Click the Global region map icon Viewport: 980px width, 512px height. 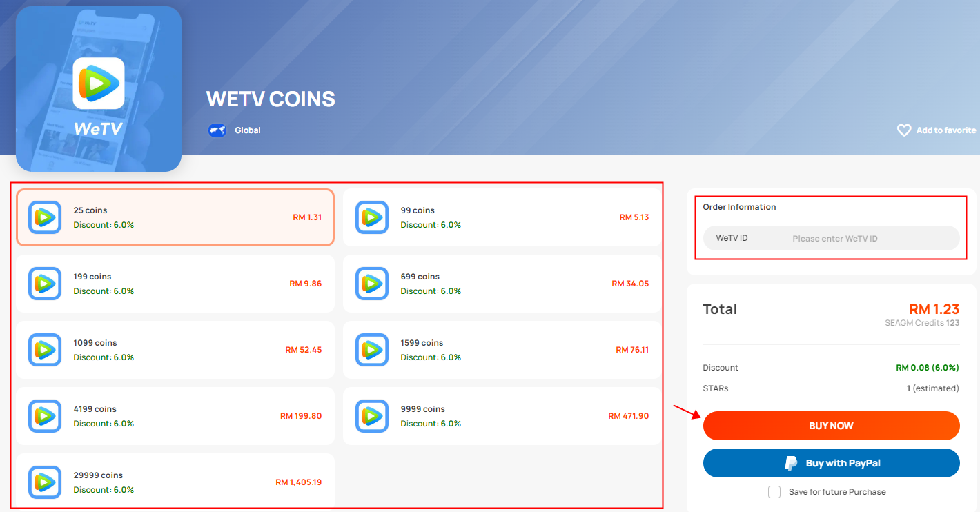coord(217,130)
